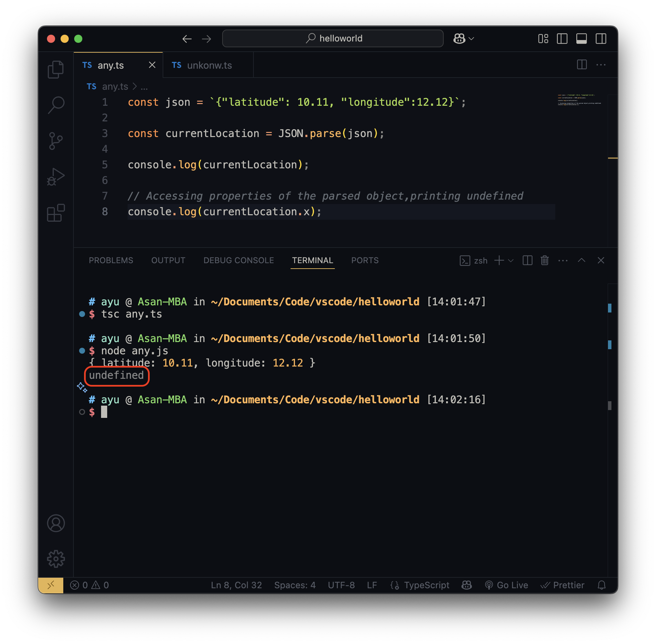This screenshot has height=644, width=656.
Task: Split the terminal pane
Action: [527, 260]
